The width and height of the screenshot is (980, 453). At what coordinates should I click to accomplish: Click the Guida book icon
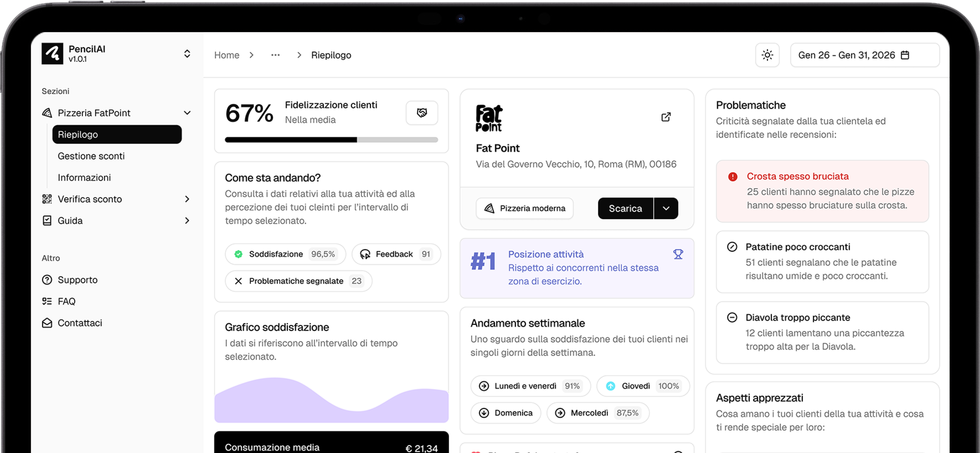coord(47,220)
